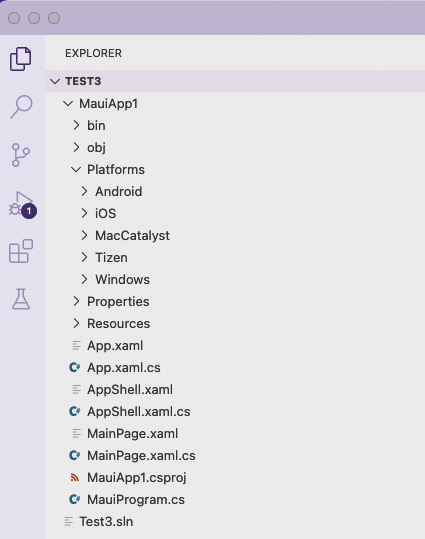425x539 pixels.
Task: Expand the bin folder
Action: pyautogui.click(x=235, y=125)
